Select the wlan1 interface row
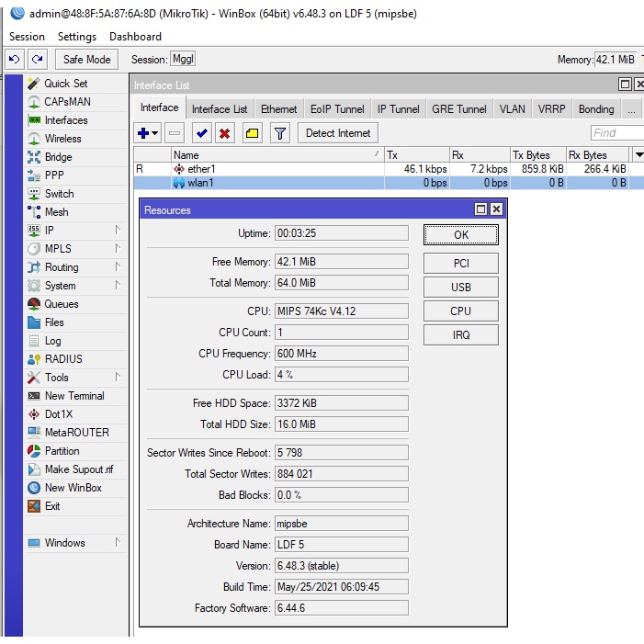The height and width of the screenshot is (644, 644). (389, 183)
